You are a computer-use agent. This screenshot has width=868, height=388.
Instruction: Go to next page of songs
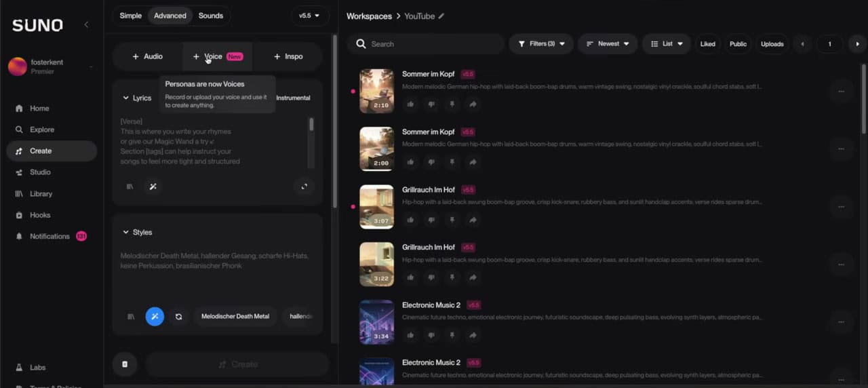tap(858, 44)
